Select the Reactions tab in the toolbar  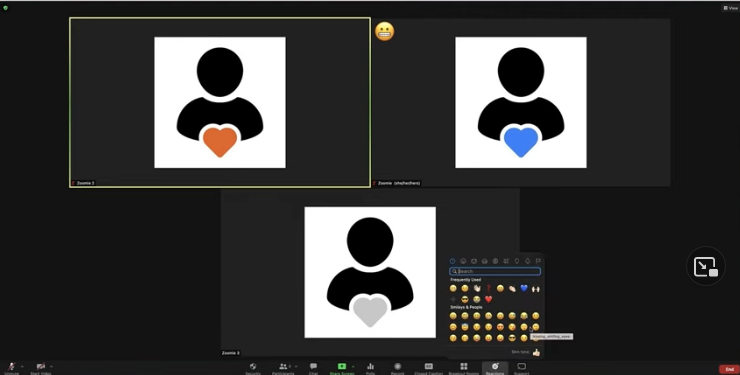tap(495, 368)
